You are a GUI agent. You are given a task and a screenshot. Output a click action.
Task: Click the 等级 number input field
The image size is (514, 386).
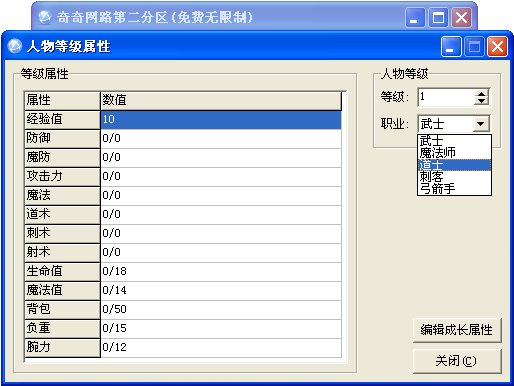pos(446,97)
